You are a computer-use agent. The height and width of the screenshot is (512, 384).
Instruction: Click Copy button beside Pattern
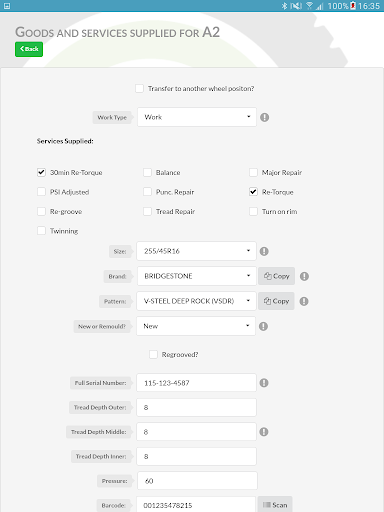(276, 301)
